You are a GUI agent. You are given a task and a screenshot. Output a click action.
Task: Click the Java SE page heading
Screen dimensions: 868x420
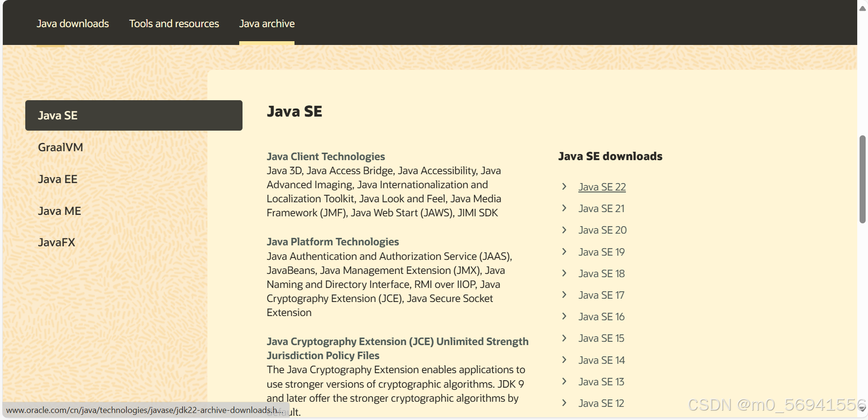294,111
